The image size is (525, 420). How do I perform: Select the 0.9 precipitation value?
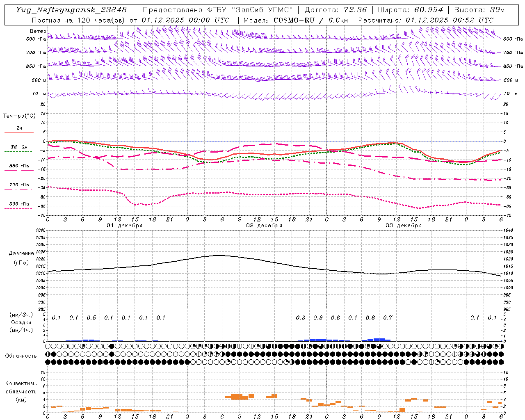tap(318, 317)
